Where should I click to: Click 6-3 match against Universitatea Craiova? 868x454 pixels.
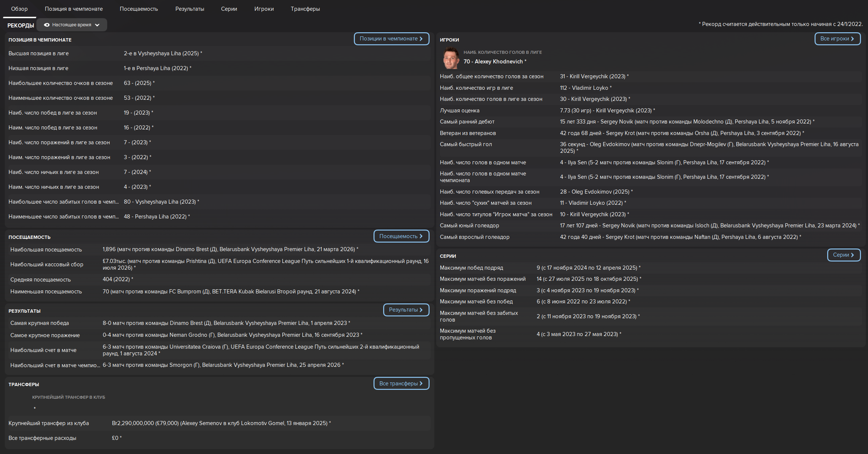coord(261,350)
